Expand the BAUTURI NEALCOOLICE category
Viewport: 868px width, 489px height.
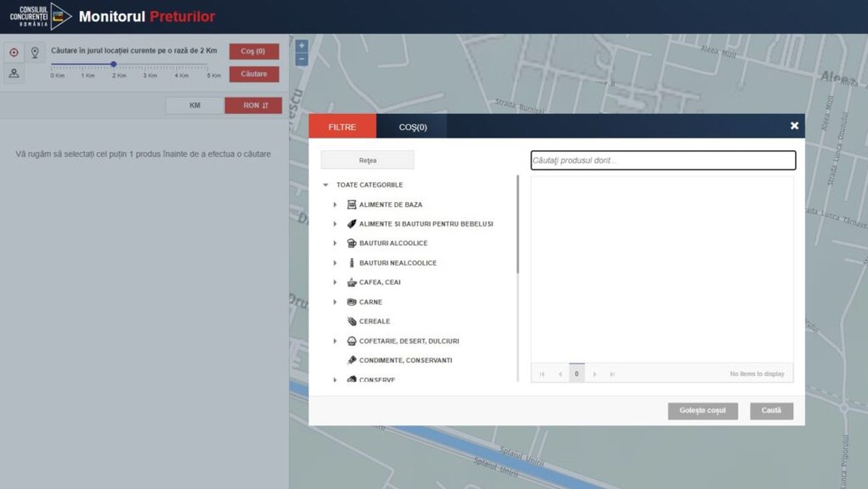tap(335, 263)
